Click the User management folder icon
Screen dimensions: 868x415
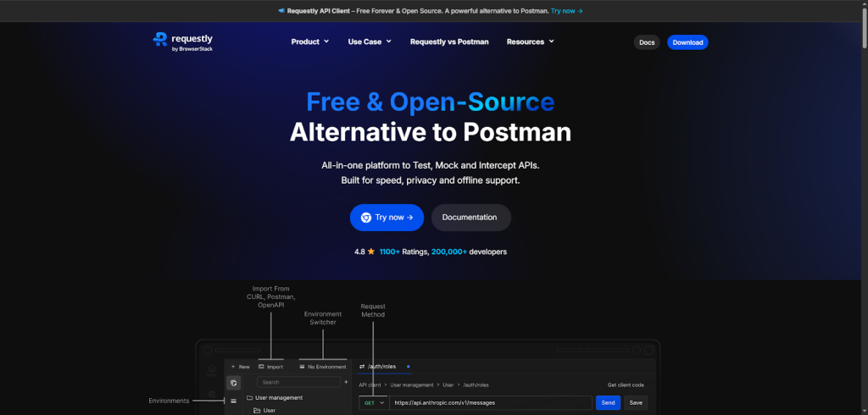coord(249,397)
